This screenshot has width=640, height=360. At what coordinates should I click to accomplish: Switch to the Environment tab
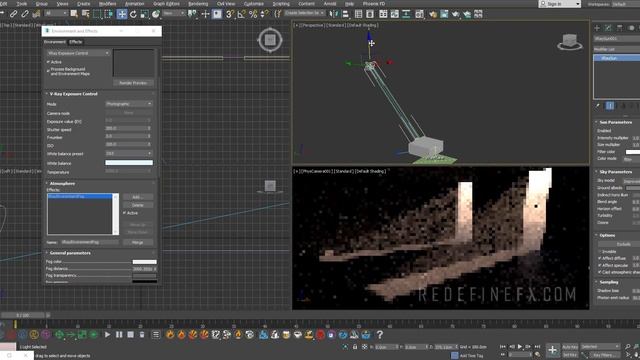pyautogui.click(x=55, y=42)
